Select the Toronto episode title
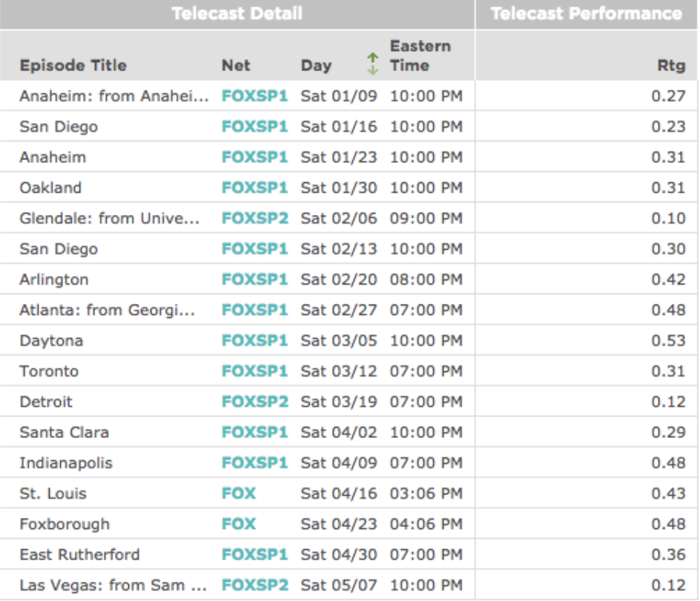Image resolution: width=700 pixels, height=601 pixels. [49, 371]
